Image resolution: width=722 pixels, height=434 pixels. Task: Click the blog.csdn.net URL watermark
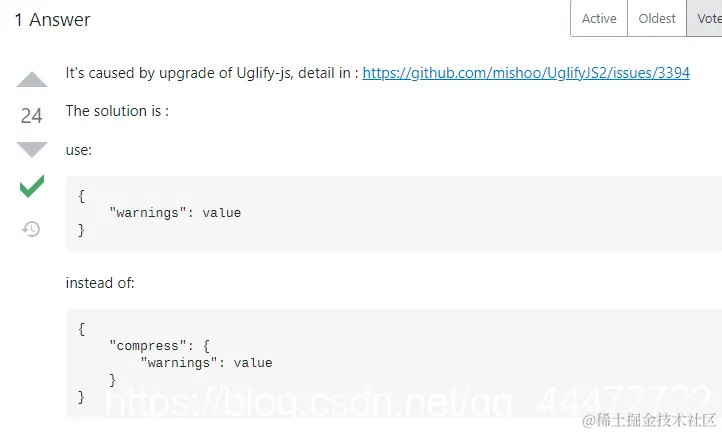click(x=408, y=401)
